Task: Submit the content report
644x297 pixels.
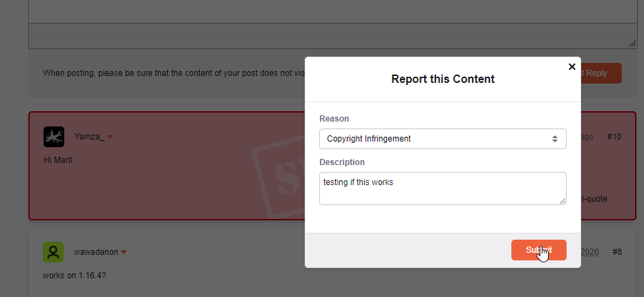Action: (x=539, y=250)
